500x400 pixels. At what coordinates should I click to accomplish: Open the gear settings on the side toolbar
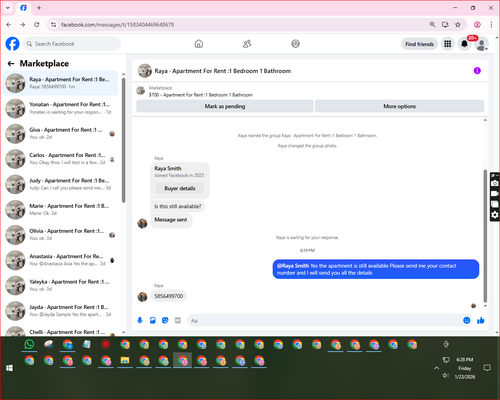pos(495,215)
